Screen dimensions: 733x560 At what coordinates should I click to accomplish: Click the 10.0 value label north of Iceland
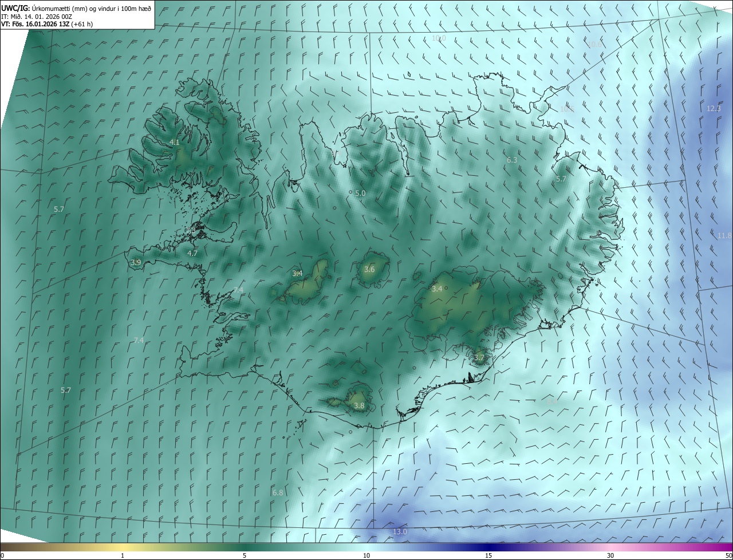click(x=439, y=38)
